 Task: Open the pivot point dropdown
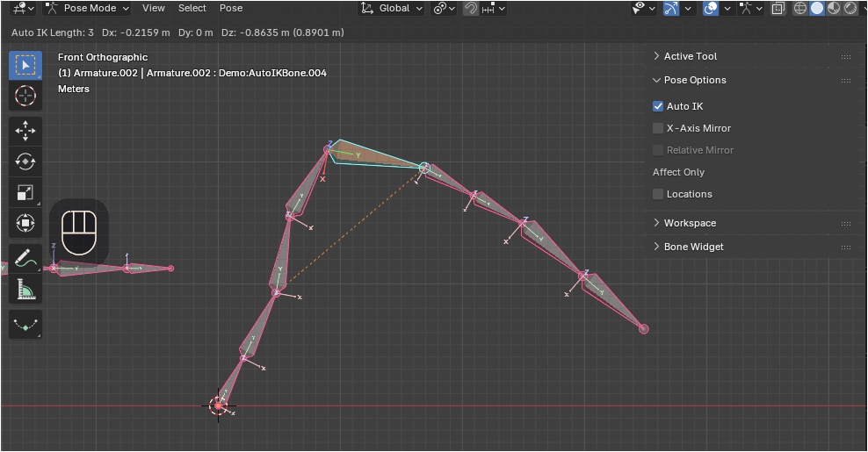445,8
